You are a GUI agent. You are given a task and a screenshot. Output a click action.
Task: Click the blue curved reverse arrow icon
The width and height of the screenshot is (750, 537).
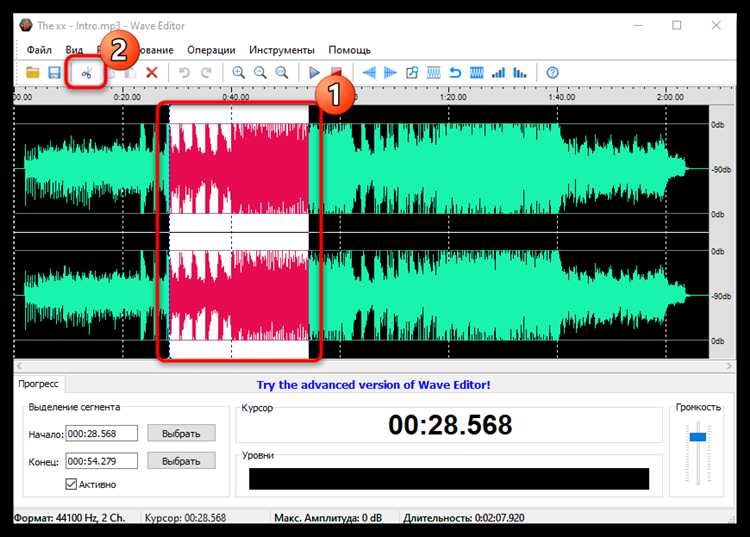(455, 73)
